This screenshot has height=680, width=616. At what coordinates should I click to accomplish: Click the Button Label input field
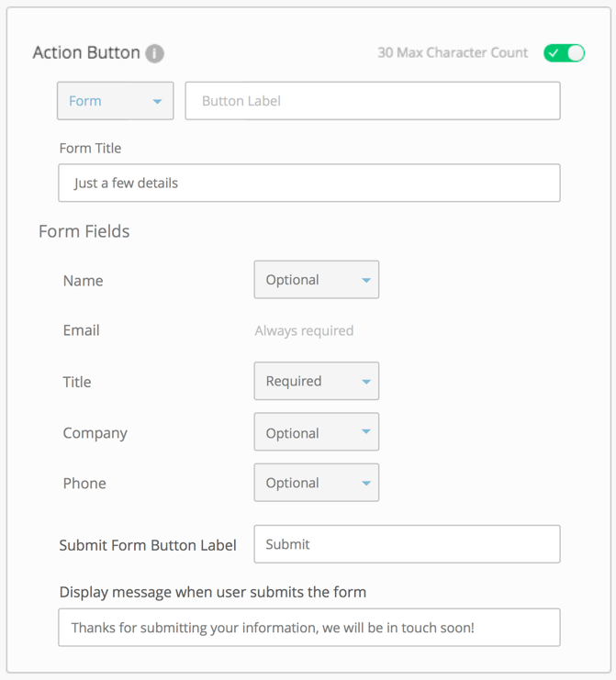[373, 101]
